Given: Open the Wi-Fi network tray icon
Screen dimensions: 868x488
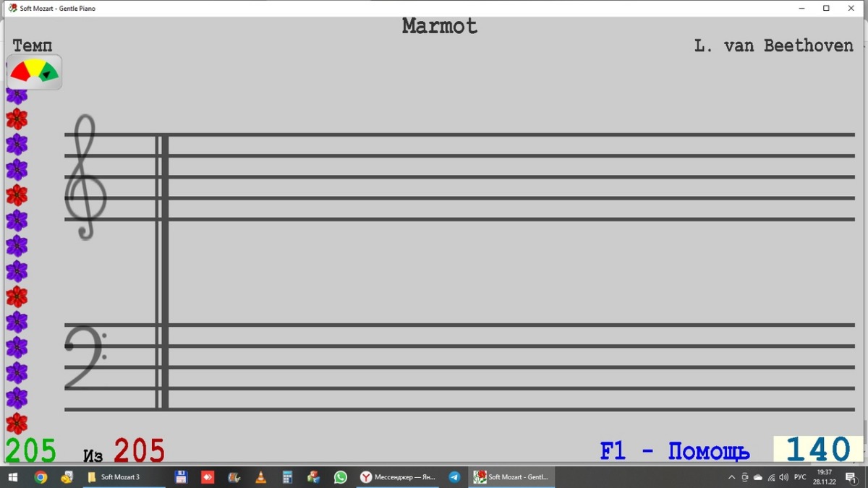Looking at the screenshot, I should pyautogui.click(x=771, y=477).
